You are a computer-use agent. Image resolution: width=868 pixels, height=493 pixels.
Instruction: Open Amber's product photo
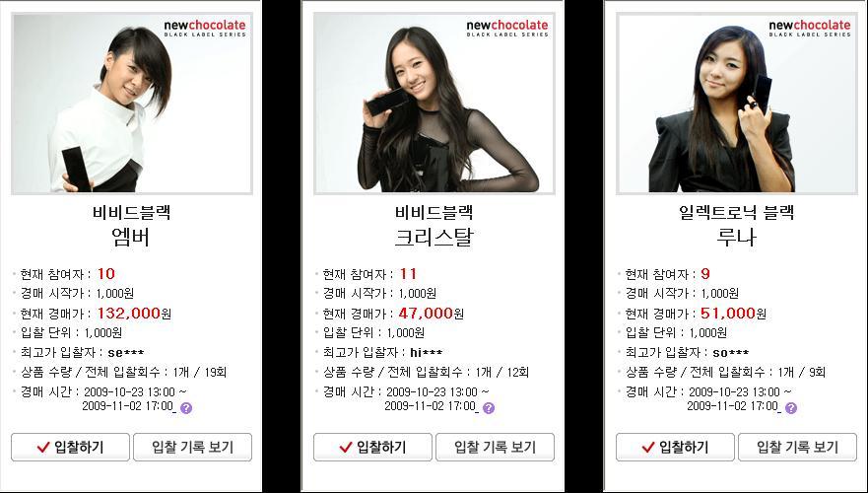point(132,104)
